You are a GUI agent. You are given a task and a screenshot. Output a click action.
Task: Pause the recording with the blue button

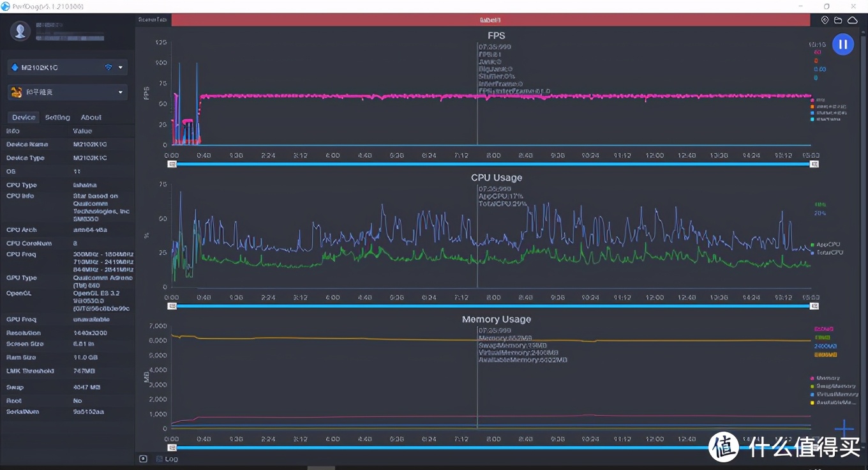coord(842,44)
